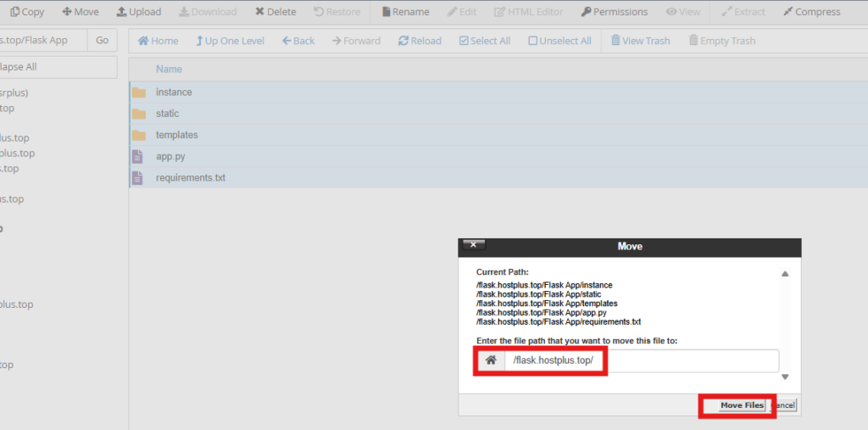Click the Move toolbar button
This screenshot has width=868, height=430.
[81, 12]
